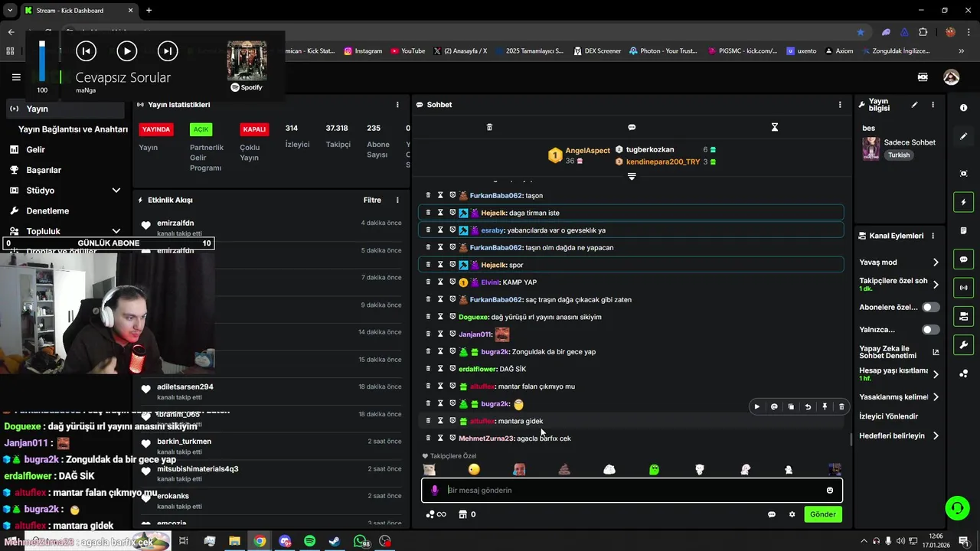Click the trash icon below Sohbet header
This screenshot has height=551, width=980.
489,127
